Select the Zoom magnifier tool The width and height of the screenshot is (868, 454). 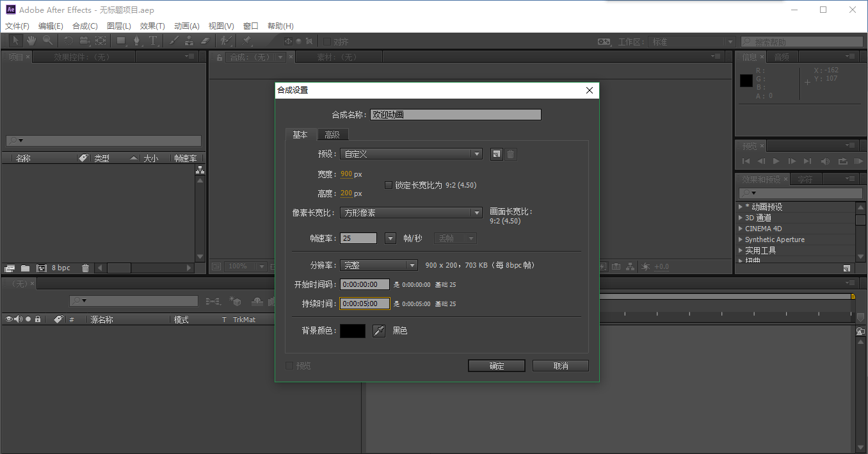[x=47, y=40]
